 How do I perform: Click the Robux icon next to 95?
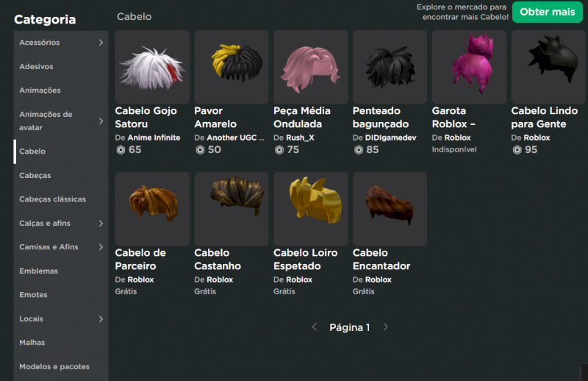point(517,150)
